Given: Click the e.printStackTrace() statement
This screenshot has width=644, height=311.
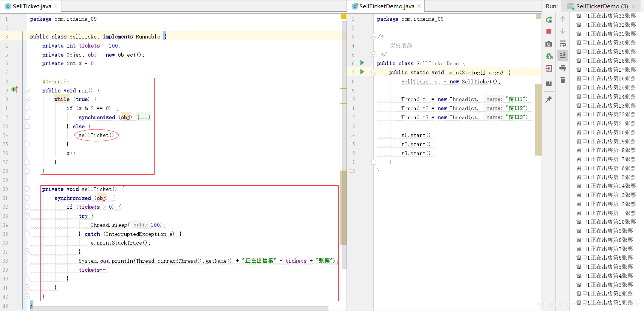Looking at the screenshot, I should [121, 243].
